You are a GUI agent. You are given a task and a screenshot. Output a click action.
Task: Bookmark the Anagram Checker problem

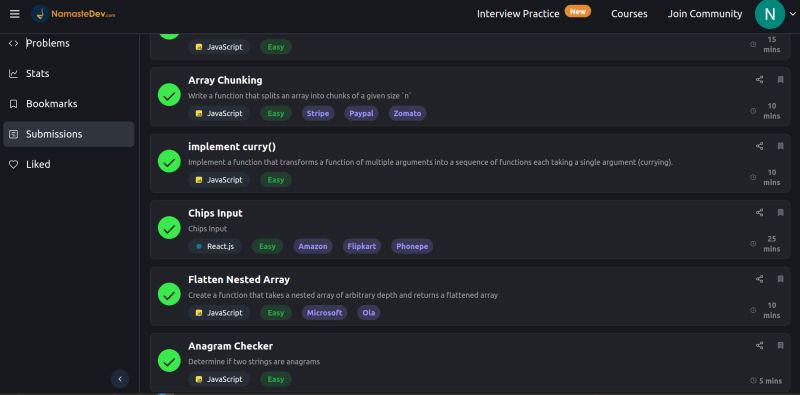click(x=780, y=345)
